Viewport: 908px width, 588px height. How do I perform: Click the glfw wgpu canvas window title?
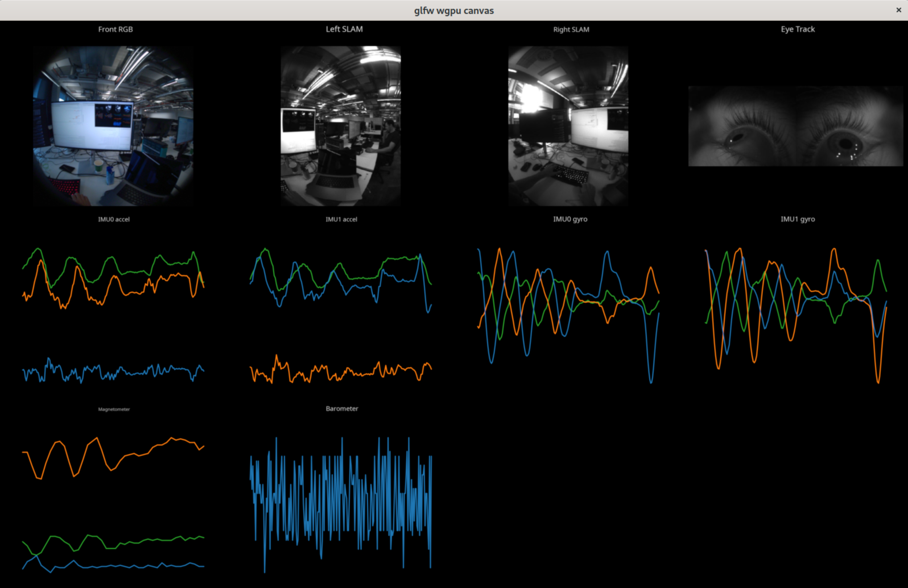[454, 10]
